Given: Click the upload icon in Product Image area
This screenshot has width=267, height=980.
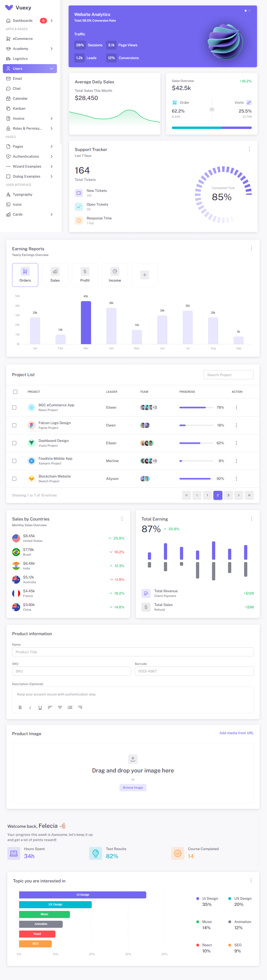Looking at the screenshot, I should [133, 759].
